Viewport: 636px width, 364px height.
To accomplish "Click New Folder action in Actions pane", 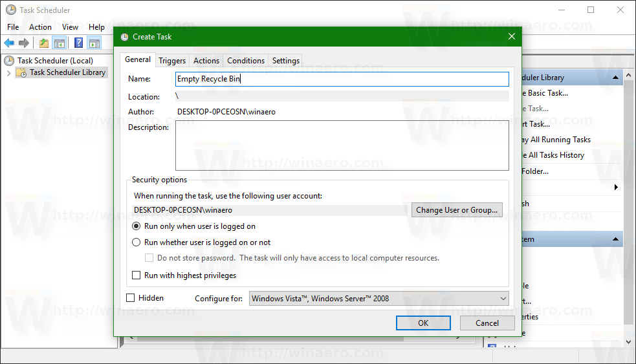I will 536,171.
